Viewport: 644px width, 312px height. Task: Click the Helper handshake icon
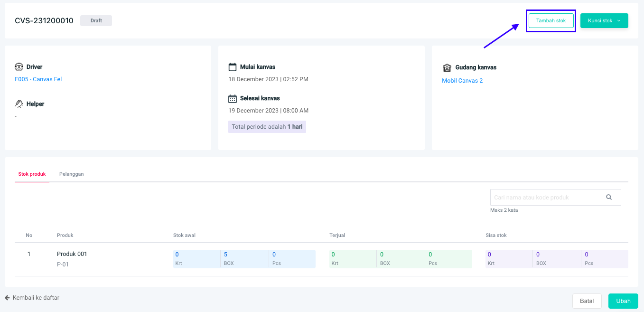click(19, 104)
